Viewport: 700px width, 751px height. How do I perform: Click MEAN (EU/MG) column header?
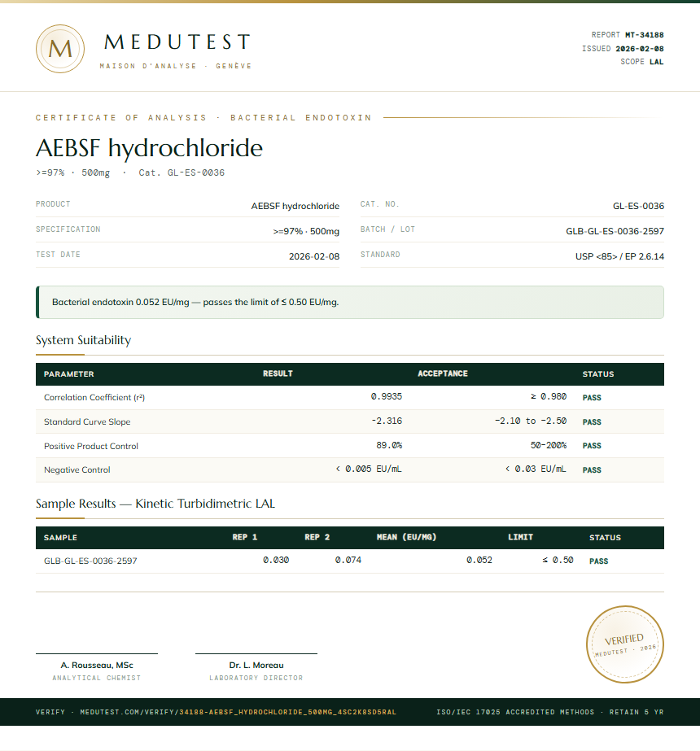(406, 537)
